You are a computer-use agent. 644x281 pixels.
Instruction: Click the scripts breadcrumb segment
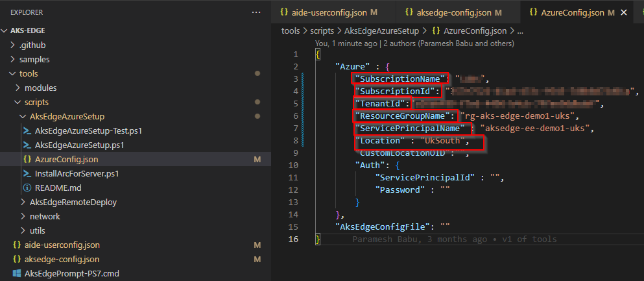coord(322,31)
